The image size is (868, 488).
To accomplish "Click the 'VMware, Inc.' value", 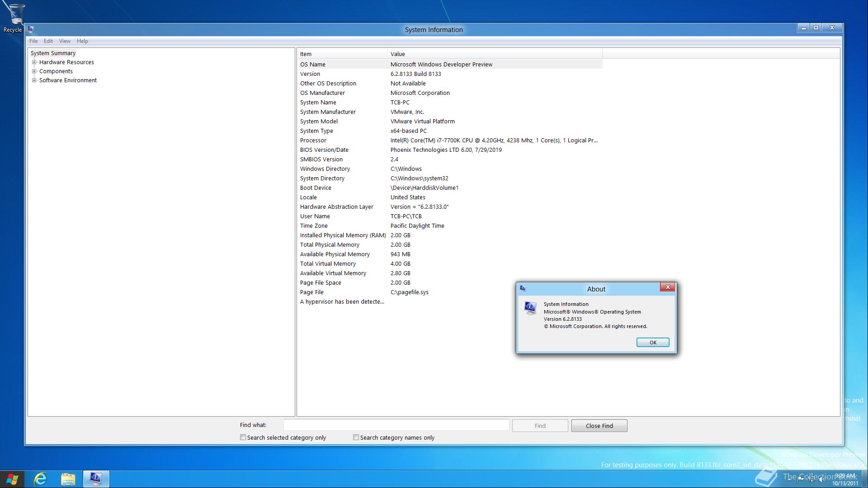I will pyautogui.click(x=407, y=112).
